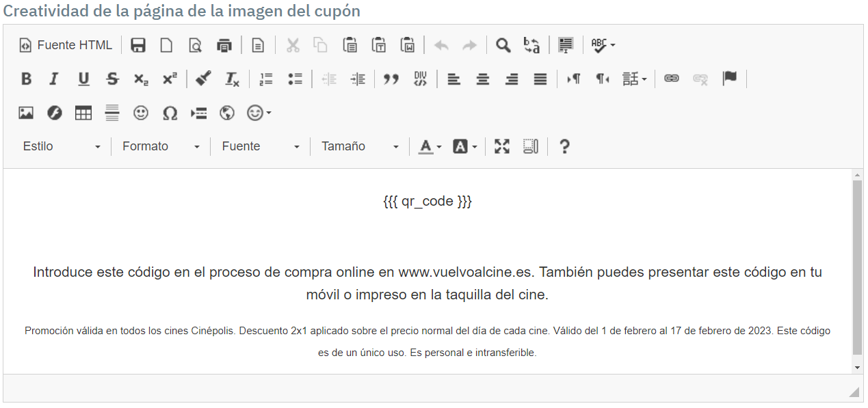This screenshot has width=868, height=408.
Task: Click the Paste clipboard icon
Action: 350,45
